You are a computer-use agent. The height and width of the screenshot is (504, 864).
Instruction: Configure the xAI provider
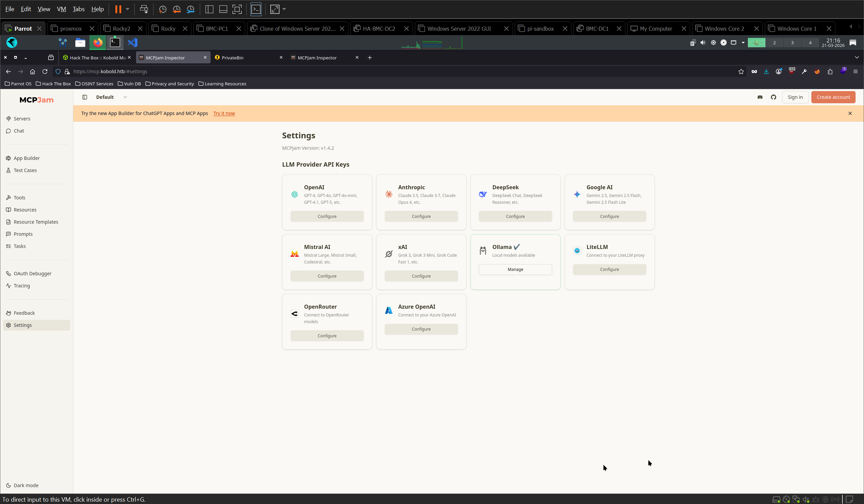click(421, 276)
